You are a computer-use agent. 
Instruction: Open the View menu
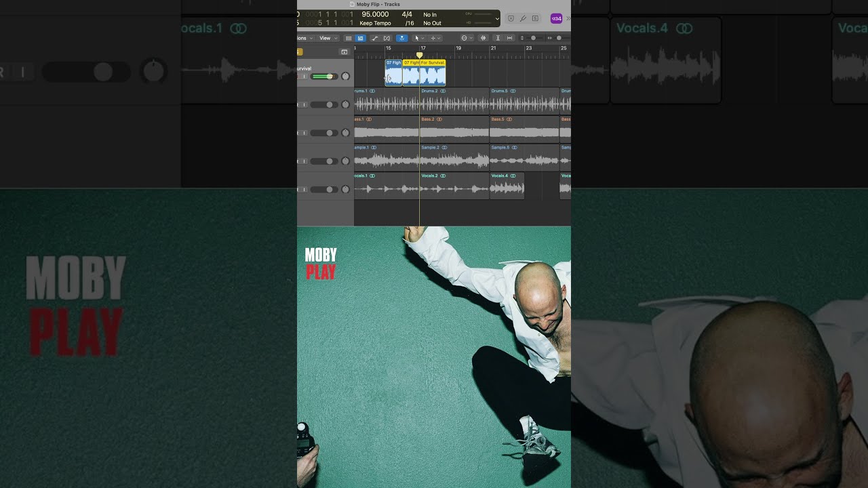click(x=328, y=38)
